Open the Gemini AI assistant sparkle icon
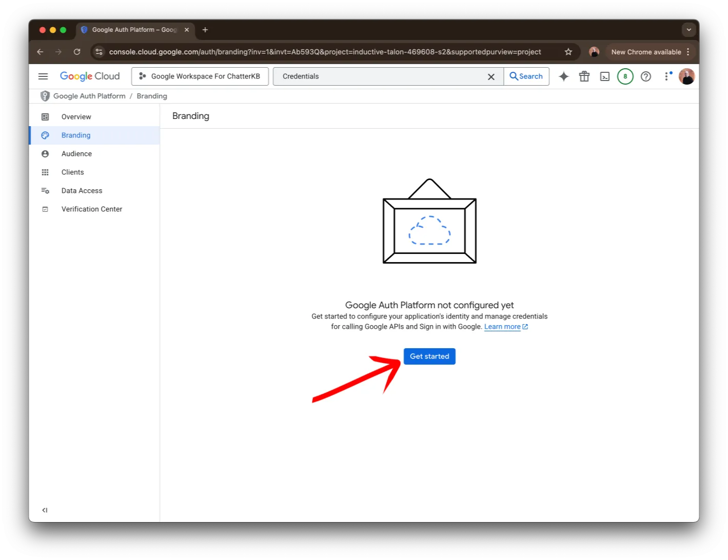The height and width of the screenshot is (560, 728). point(564,76)
